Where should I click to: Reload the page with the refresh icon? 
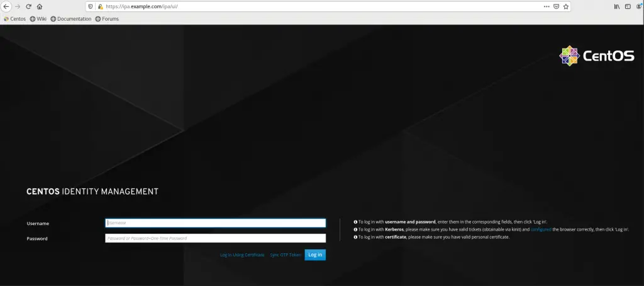28,6
